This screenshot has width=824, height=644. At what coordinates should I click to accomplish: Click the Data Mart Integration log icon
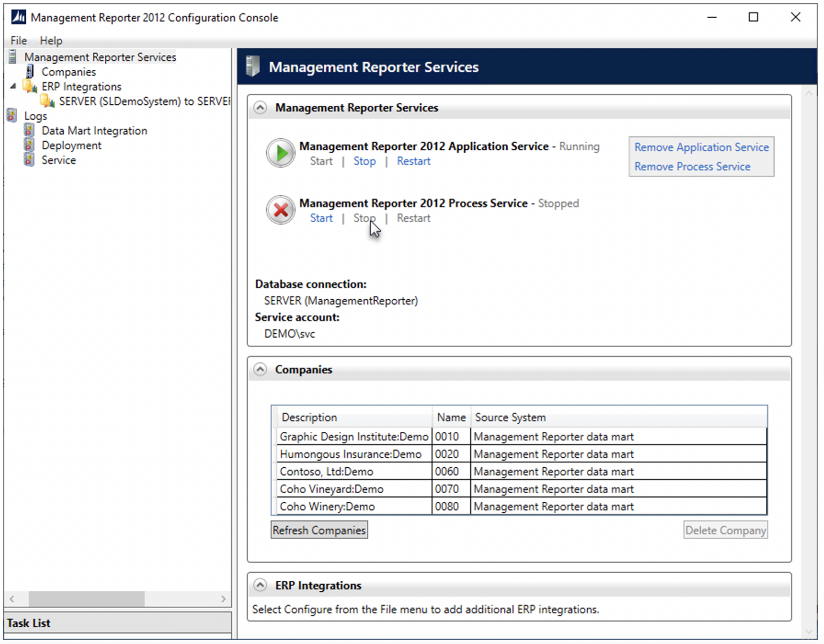[29, 130]
